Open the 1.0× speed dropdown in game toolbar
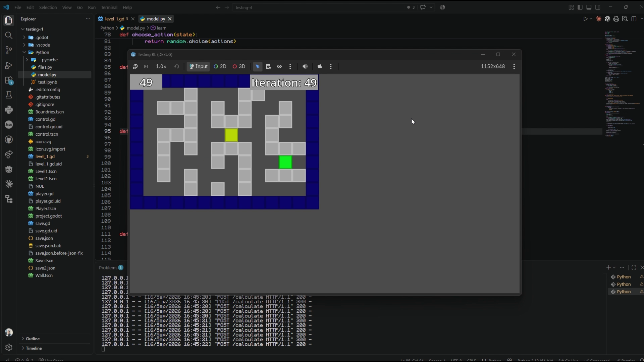 point(161,66)
